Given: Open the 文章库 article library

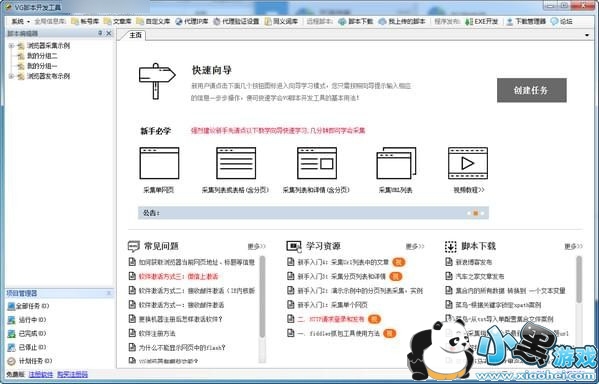Looking at the screenshot, I should point(118,21).
